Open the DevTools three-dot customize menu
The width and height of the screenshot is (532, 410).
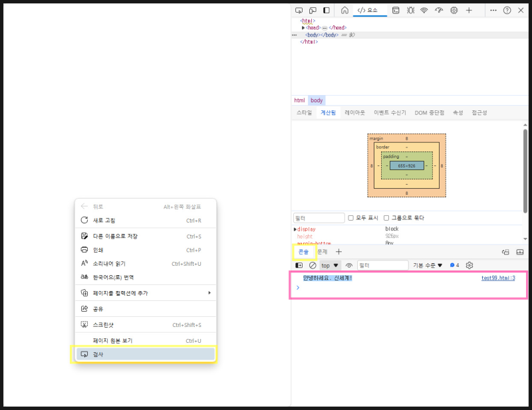[x=493, y=10]
